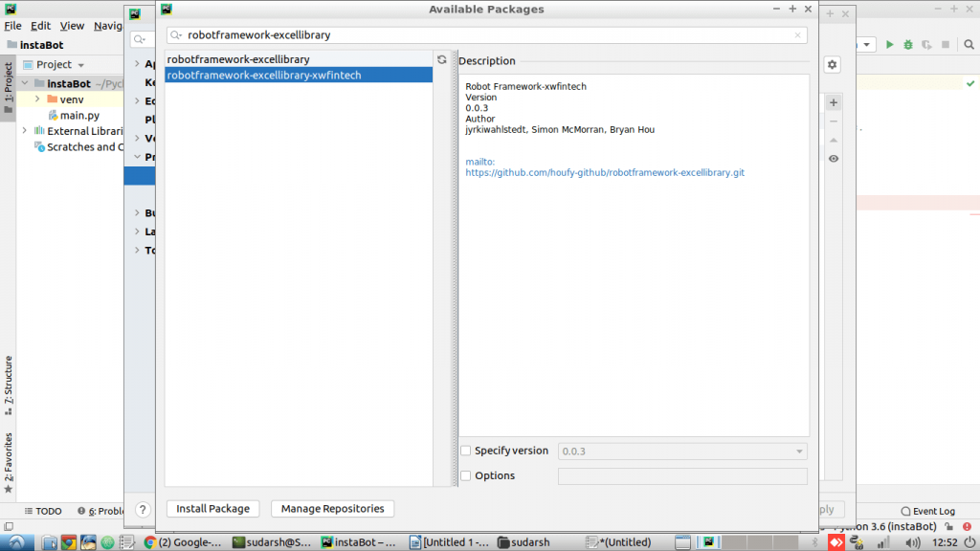Click the Chrome icon in taskbar
This screenshot has height=551, width=980.
click(69, 542)
